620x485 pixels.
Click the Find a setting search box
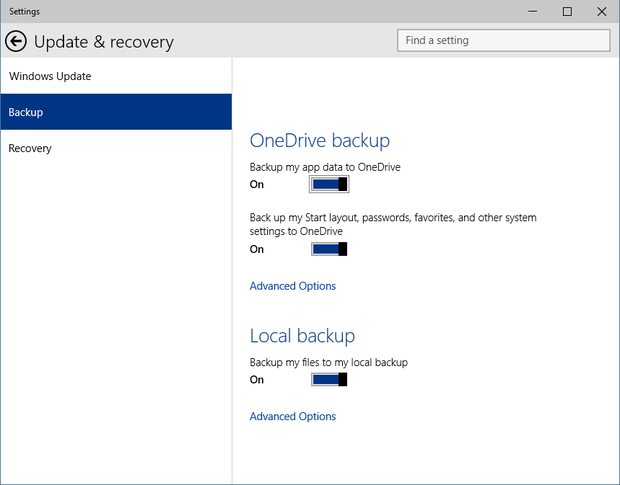tap(503, 41)
